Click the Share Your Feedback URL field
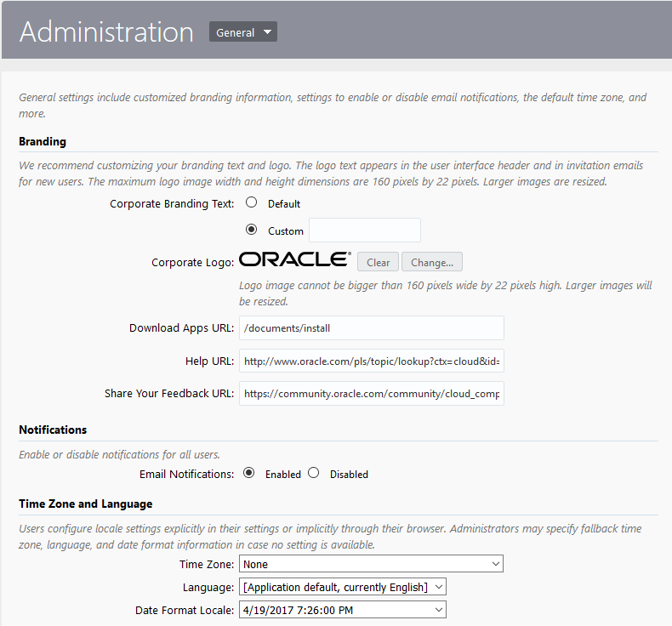672x626 pixels. click(x=372, y=394)
